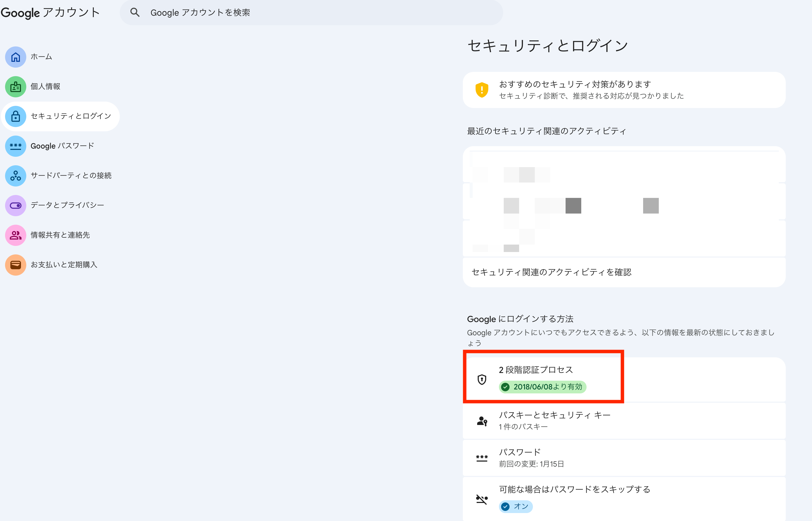Click the Home house icon in sidebar
812x521 pixels.
click(x=16, y=57)
